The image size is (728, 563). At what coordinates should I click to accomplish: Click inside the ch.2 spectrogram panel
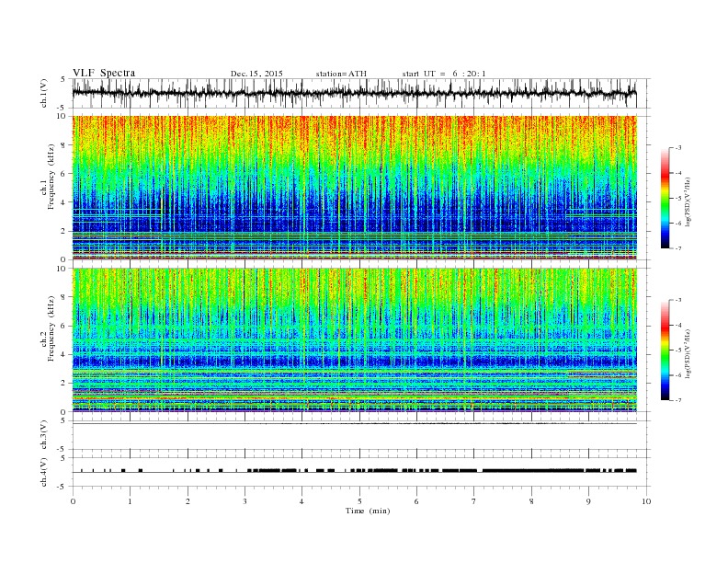pos(354,340)
